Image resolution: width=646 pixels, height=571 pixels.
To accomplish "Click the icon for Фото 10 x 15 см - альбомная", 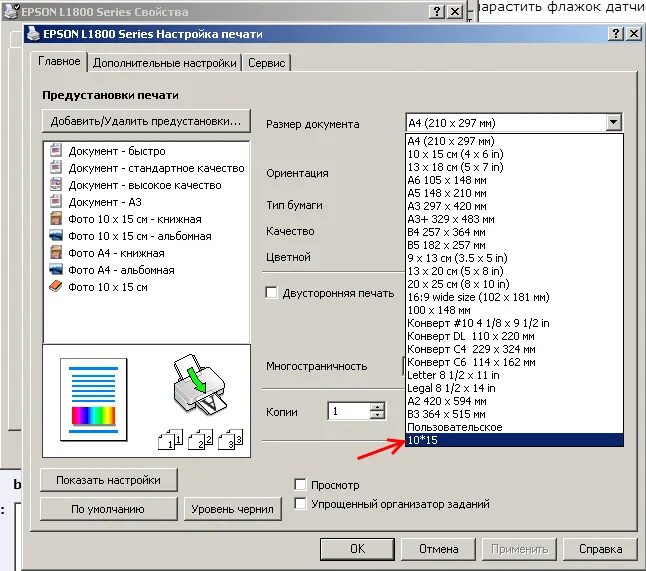I will pyautogui.click(x=56, y=235).
